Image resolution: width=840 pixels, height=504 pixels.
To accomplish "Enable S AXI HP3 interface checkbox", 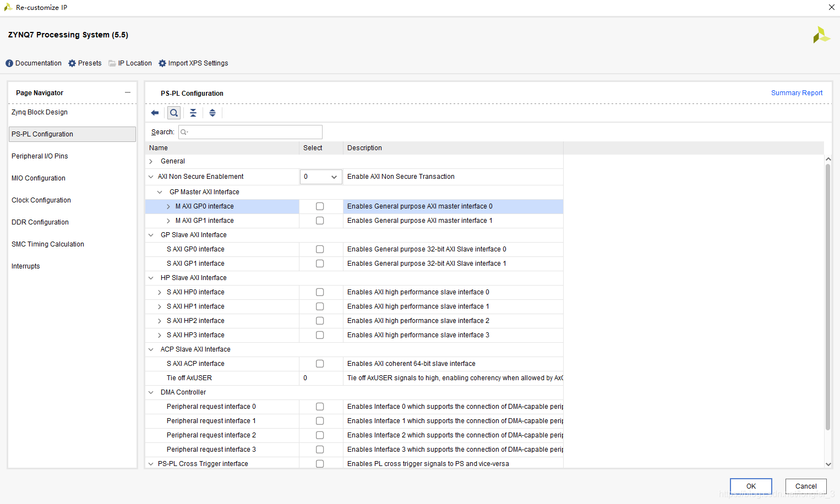I will point(320,335).
